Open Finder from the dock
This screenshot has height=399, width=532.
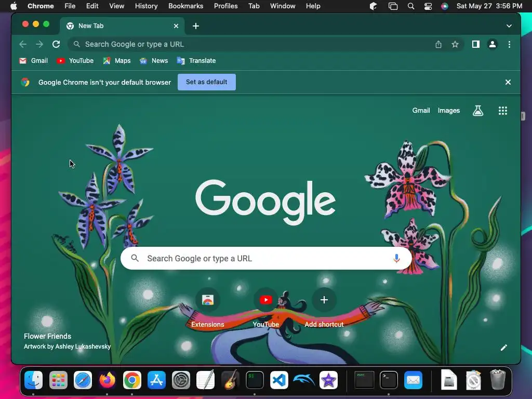34,380
